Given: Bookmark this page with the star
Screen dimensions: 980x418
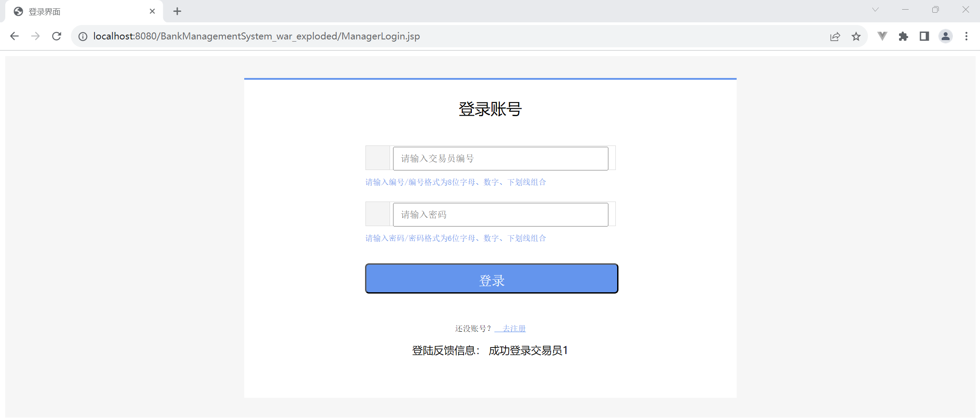Looking at the screenshot, I should 856,36.
